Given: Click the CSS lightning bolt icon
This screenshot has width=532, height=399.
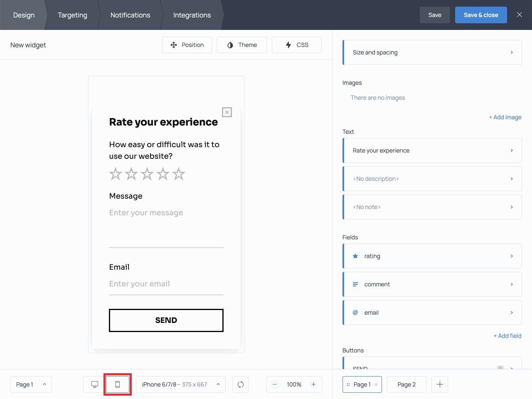Looking at the screenshot, I should 288,44.
